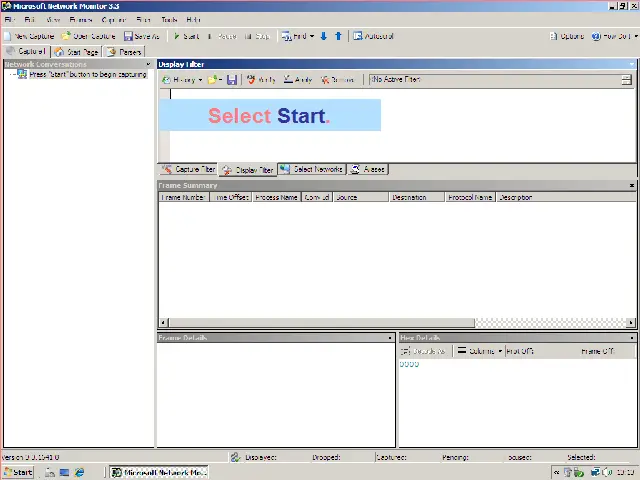Click the Decode As button in Hex Details
The image size is (640, 480).
click(423, 351)
